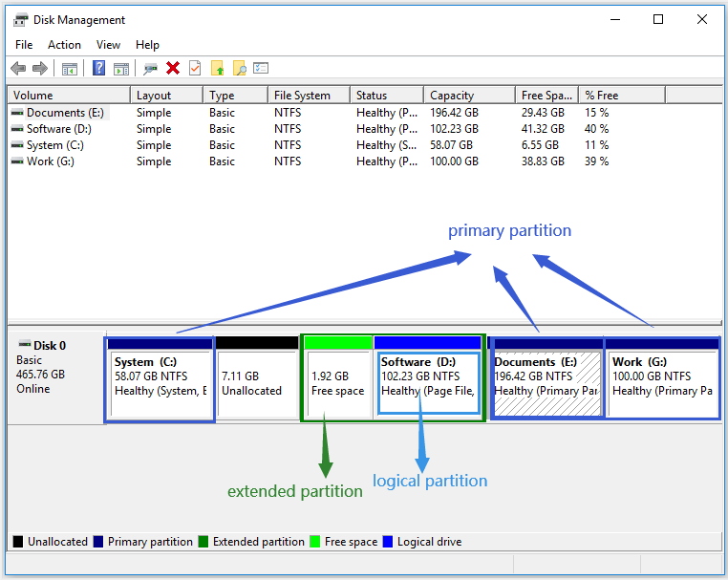The width and height of the screenshot is (728, 580).
Task: Click the Back arrow toolbar icon
Action: 18,68
